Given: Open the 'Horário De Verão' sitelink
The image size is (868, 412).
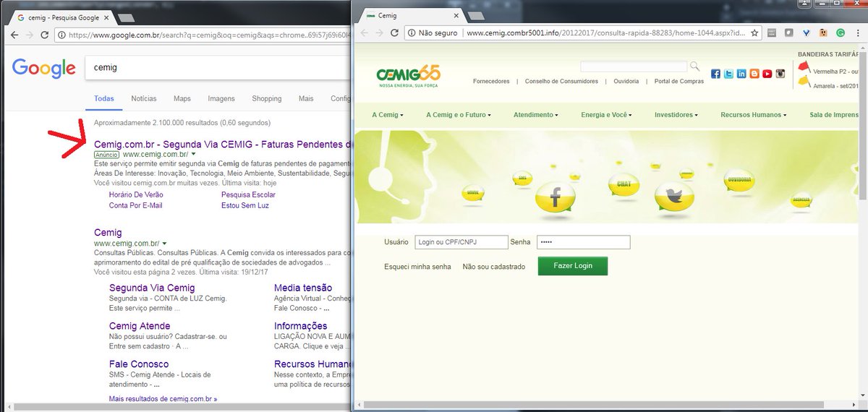Looking at the screenshot, I should 136,195.
